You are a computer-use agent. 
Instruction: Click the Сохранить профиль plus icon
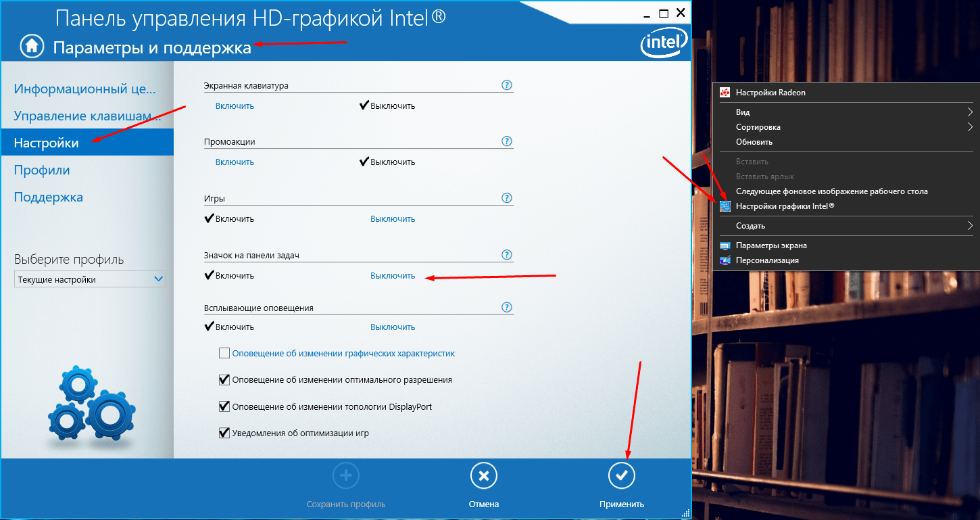tap(346, 476)
